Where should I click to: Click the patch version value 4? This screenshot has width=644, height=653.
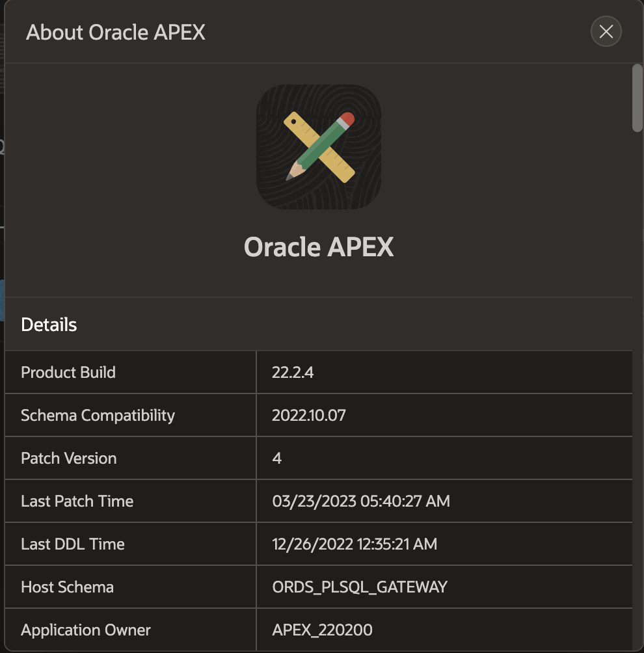pos(277,458)
